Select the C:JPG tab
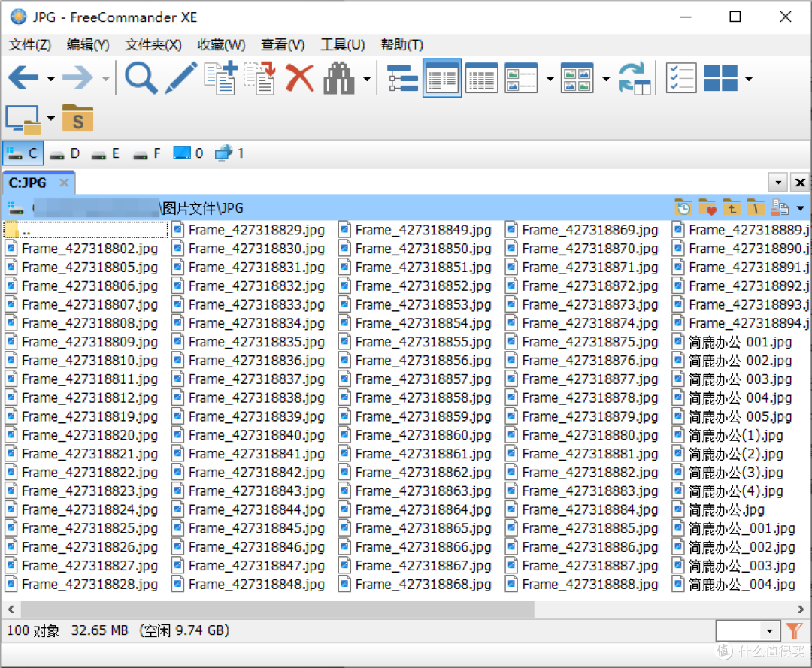812x668 pixels. tap(28, 183)
